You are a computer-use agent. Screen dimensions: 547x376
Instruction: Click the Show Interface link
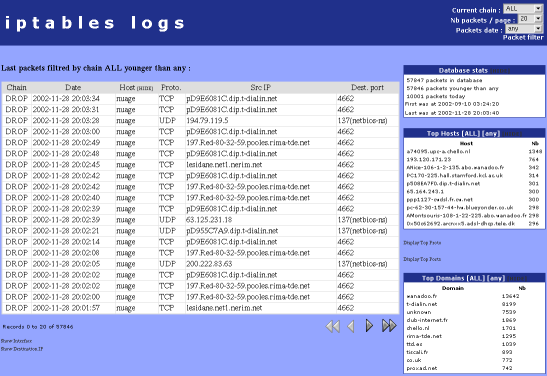coord(16,341)
